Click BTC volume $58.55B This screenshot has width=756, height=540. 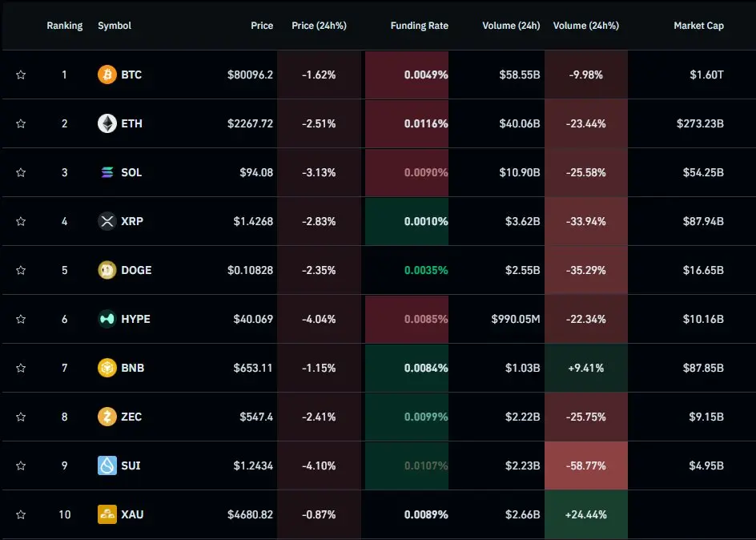520,75
